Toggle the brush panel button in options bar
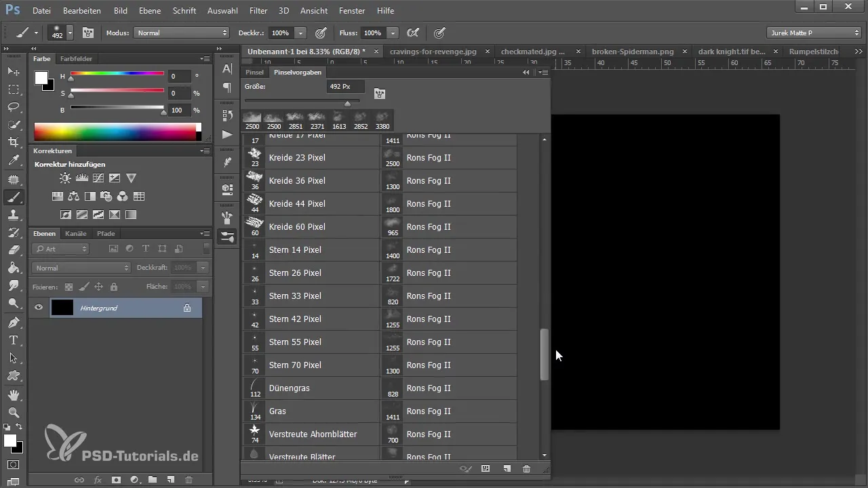This screenshot has height=488, width=868. pos(88,33)
